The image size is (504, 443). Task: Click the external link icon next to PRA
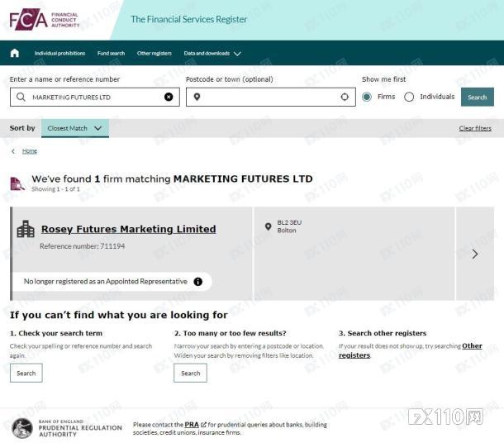click(204, 425)
